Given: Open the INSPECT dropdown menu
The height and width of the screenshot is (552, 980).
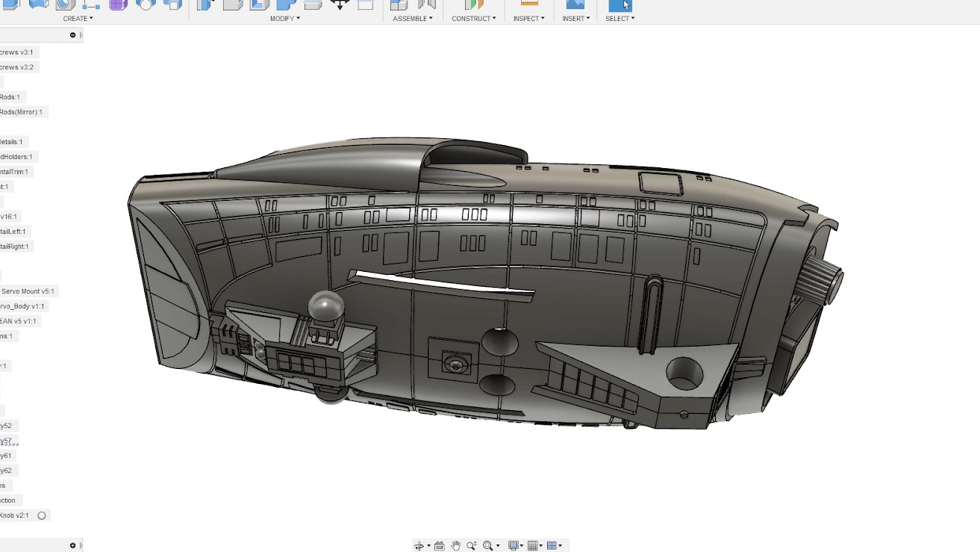Looking at the screenshot, I should (x=529, y=19).
